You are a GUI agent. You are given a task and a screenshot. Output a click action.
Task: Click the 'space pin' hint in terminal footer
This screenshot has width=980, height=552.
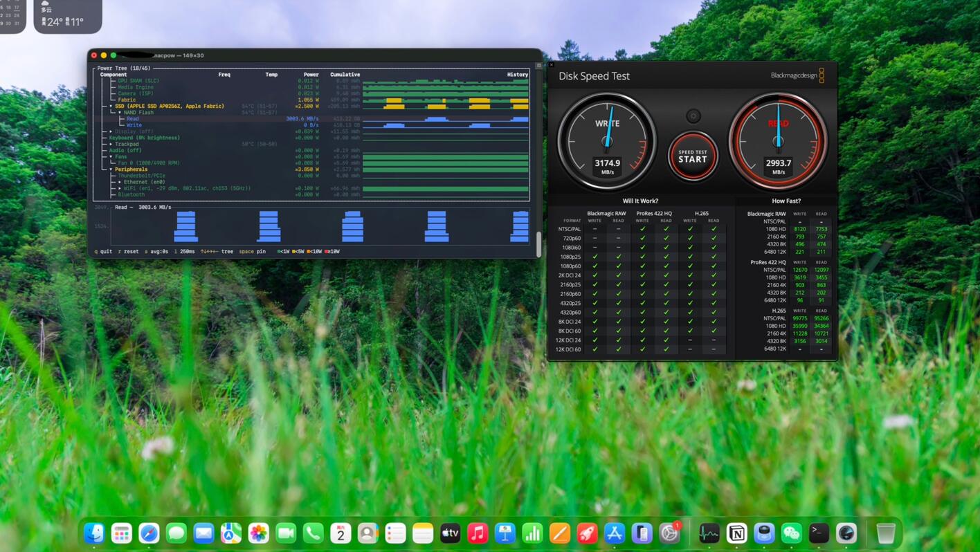253,252
